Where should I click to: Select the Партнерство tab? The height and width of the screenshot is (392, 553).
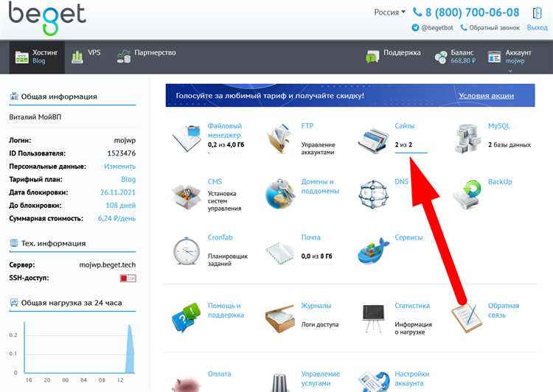(147, 57)
